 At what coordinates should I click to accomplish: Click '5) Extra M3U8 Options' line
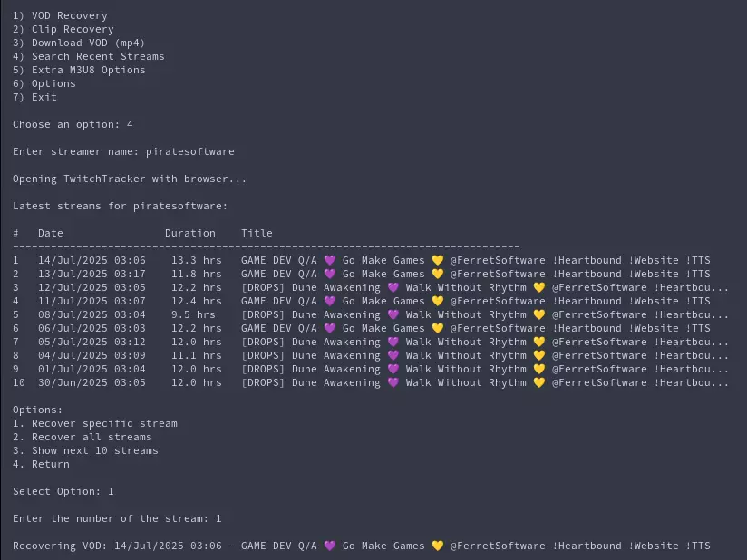[79, 70]
